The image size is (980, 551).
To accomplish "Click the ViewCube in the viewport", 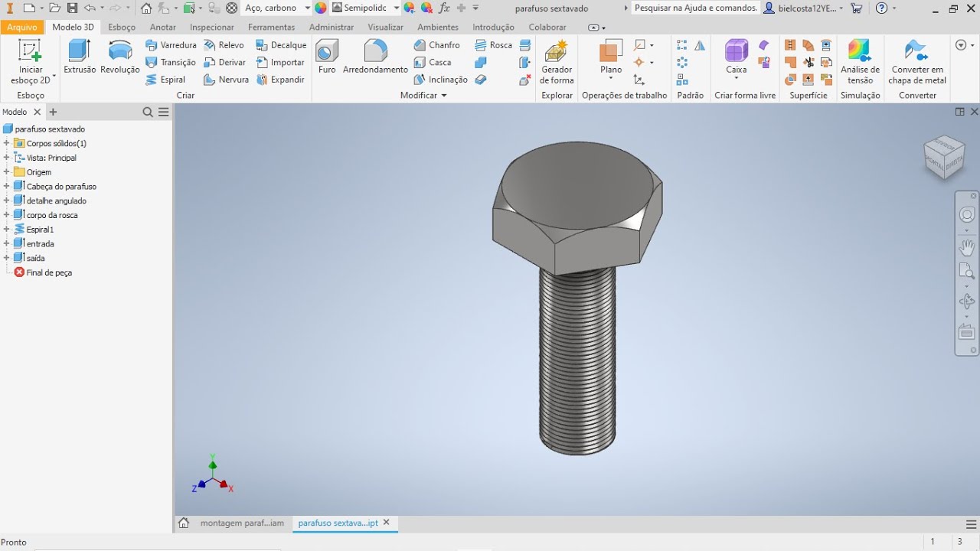I will (944, 156).
